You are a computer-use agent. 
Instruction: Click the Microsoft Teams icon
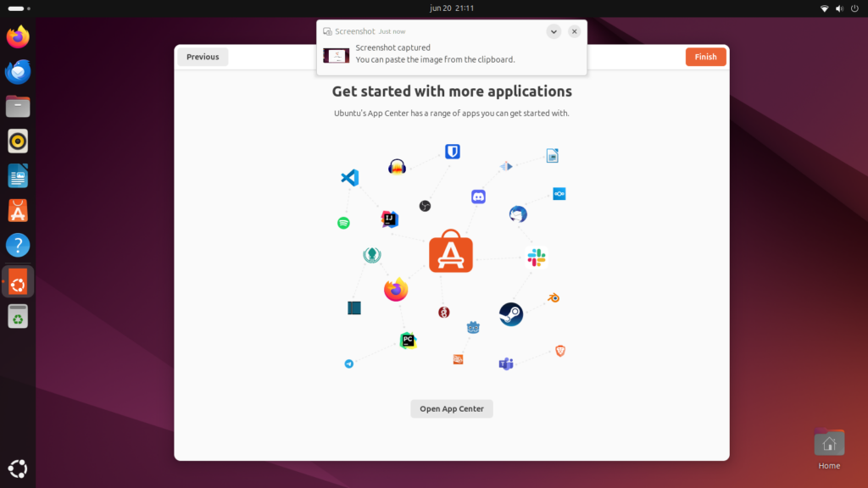click(x=506, y=363)
